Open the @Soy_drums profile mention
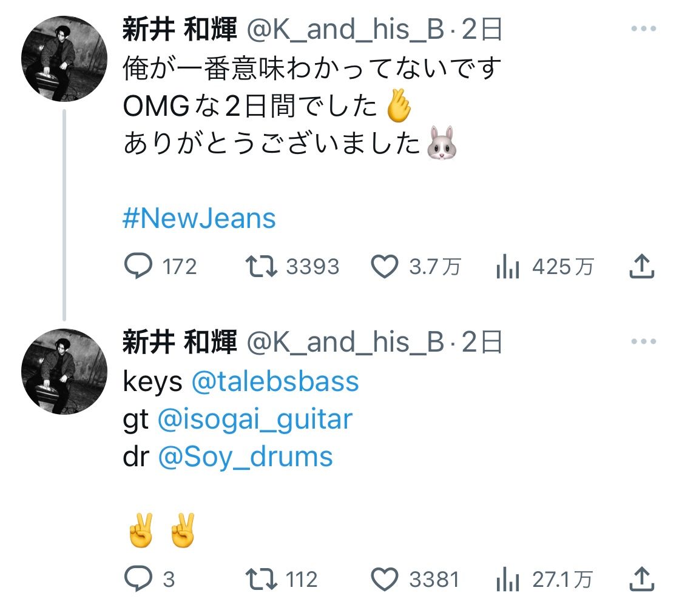 245,457
